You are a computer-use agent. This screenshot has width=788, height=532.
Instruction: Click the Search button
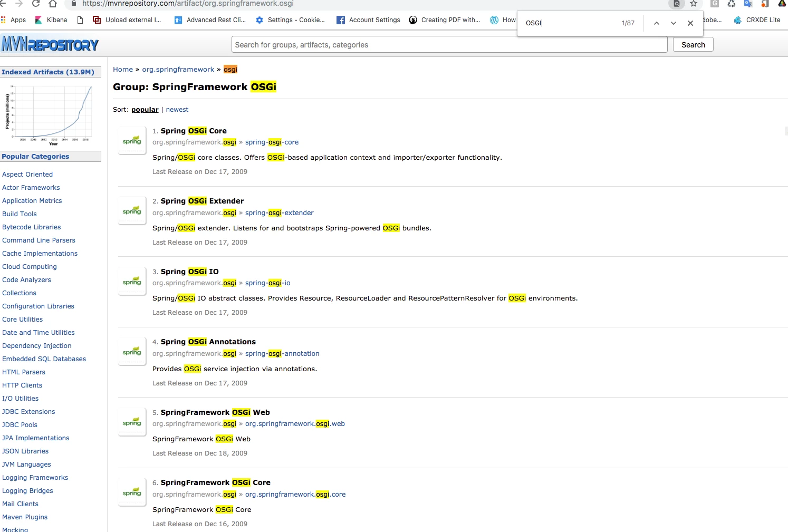click(693, 45)
